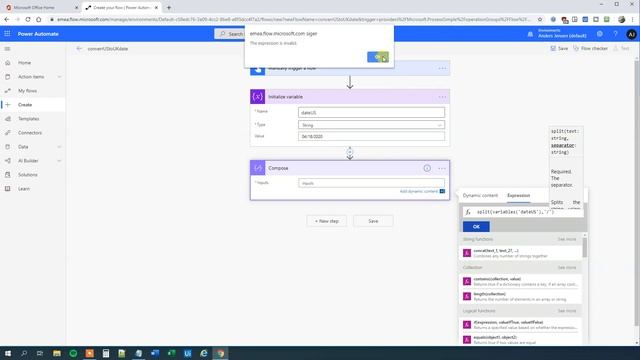The image size is (640, 360).
Task: See more Collection functions
Action: pos(567,267)
